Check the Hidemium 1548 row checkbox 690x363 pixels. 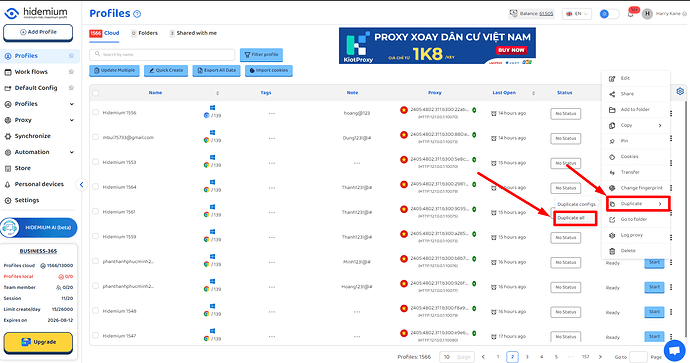pos(95,311)
